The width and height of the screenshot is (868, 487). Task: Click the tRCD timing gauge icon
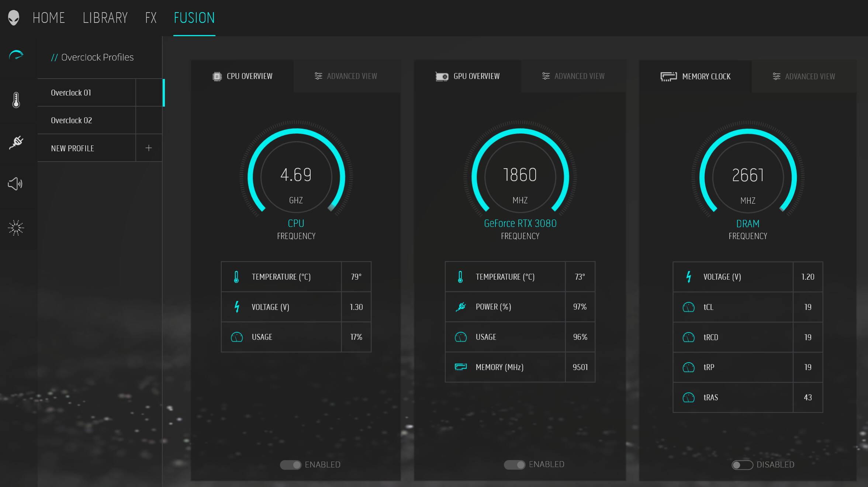tap(688, 337)
